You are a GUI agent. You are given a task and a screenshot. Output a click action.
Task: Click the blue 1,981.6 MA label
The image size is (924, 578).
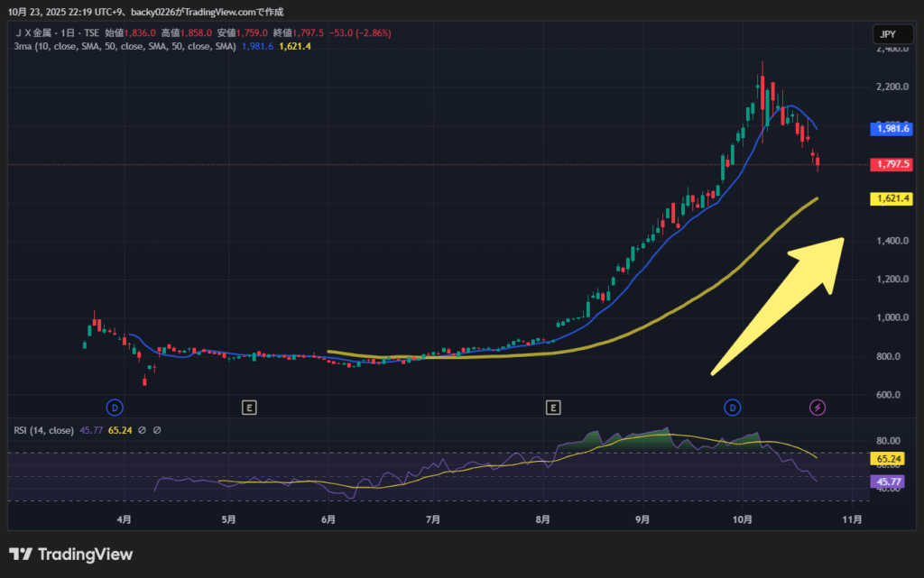pyautogui.click(x=890, y=129)
